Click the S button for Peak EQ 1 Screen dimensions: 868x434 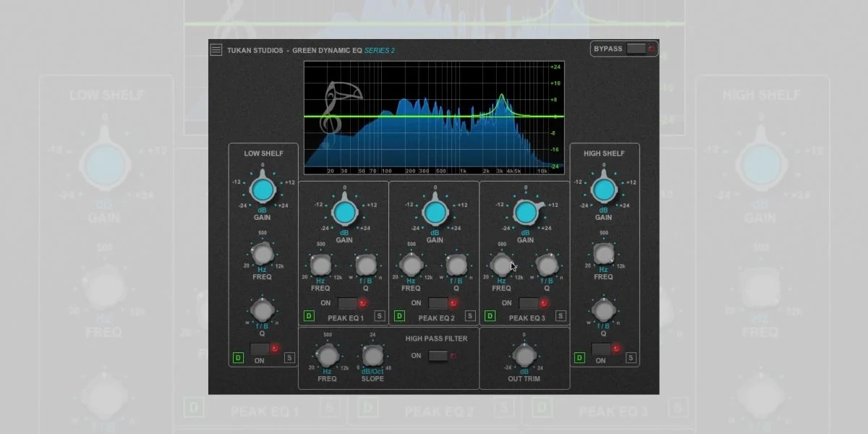379,316
